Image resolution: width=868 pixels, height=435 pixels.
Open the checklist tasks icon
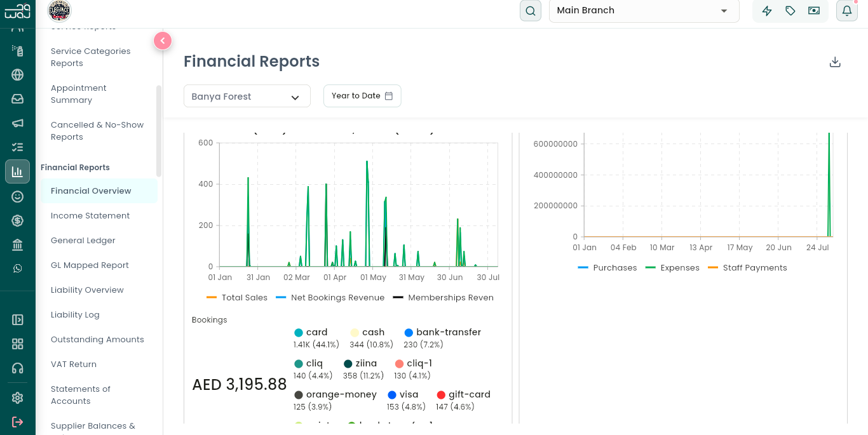18,147
